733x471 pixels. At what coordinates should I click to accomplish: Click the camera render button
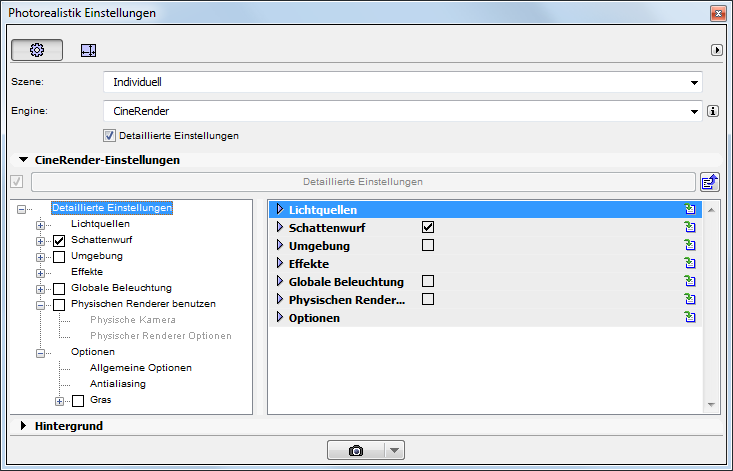point(356,450)
